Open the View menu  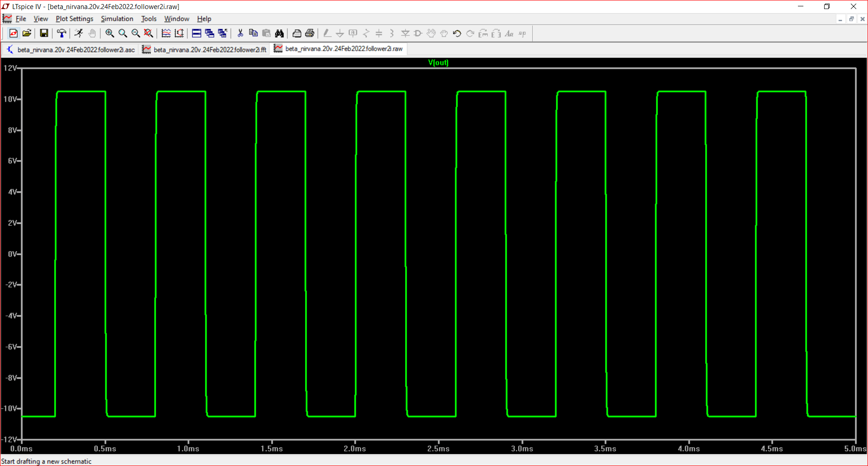(41, 19)
